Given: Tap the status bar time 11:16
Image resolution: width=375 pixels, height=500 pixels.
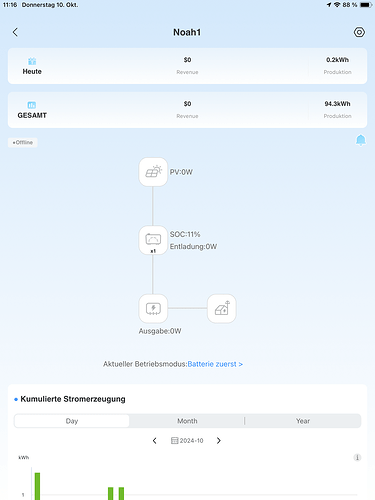Looking at the screenshot, I should pyautogui.click(x=10, y=5).
